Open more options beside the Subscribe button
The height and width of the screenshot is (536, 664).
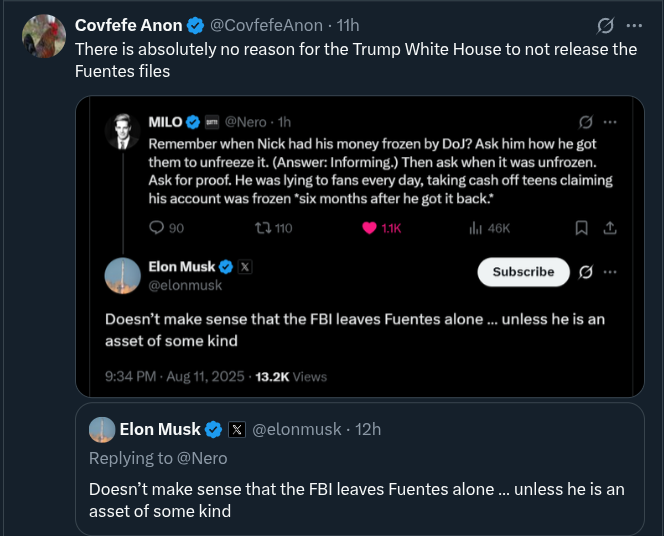(611, 272)
